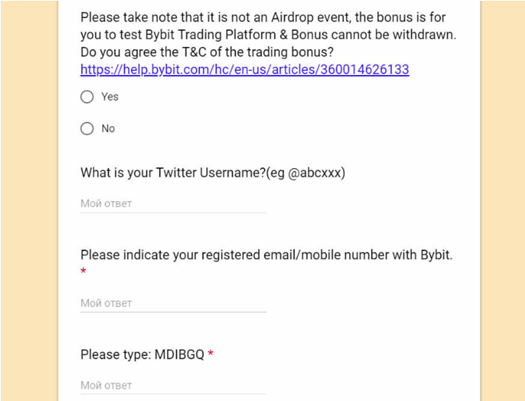
Task: Click the "Мой ответ" placeholder under MDIBGQ
Action: (x=106, y=386)
